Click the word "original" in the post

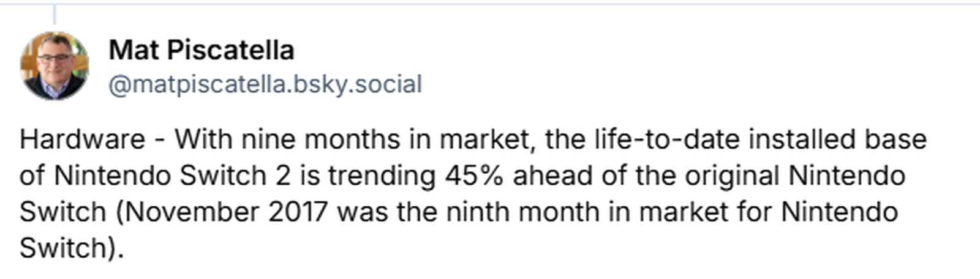731,176
